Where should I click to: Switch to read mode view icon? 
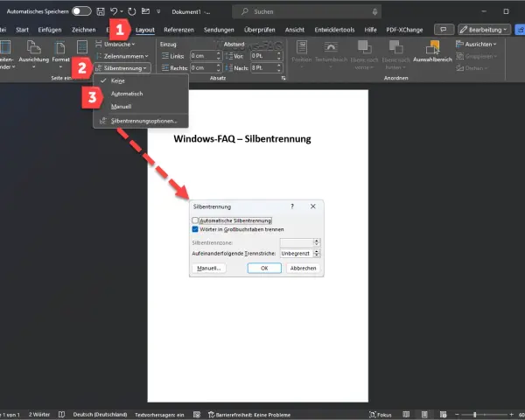click(x=406, y=415)
